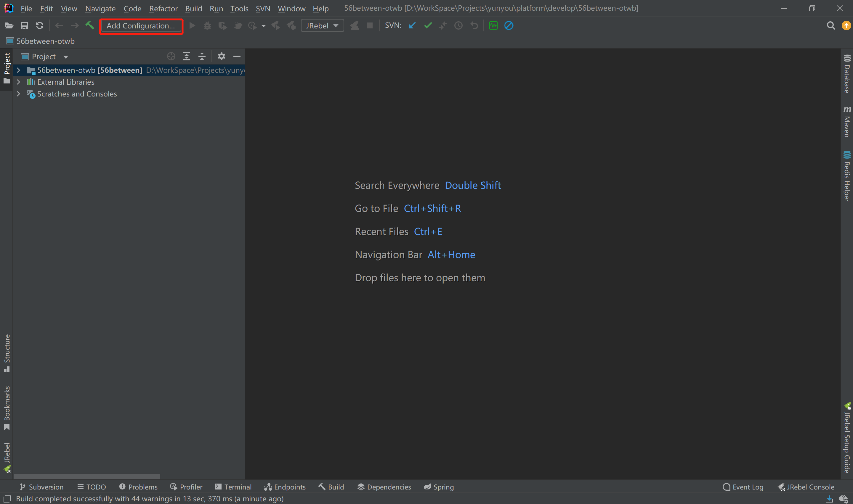The width and height of the screenshot is (853, 504).
Task: Open the Spring tool window
Action: [439, 487]
